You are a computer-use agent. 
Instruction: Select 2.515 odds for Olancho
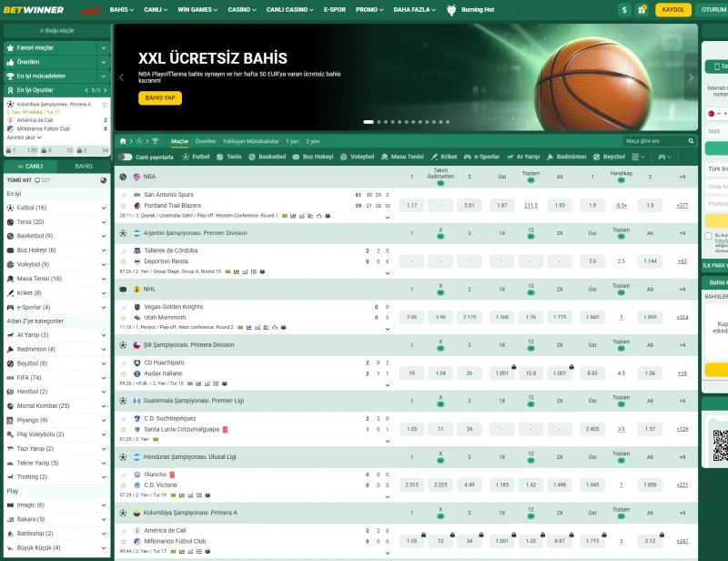[412, 485]
